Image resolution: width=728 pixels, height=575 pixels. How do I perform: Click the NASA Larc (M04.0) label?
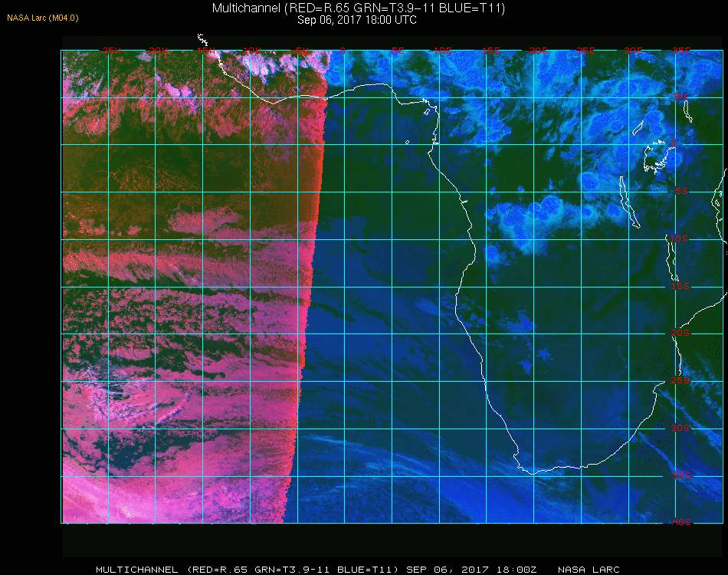[x=43, y=18]
